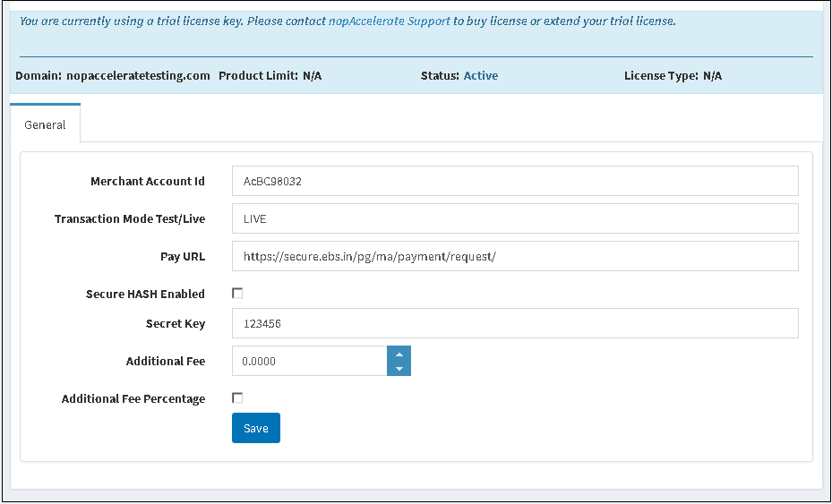Click into the Secret Key field
The width and height of the screenshot is (832, 504).
point(514,324)
